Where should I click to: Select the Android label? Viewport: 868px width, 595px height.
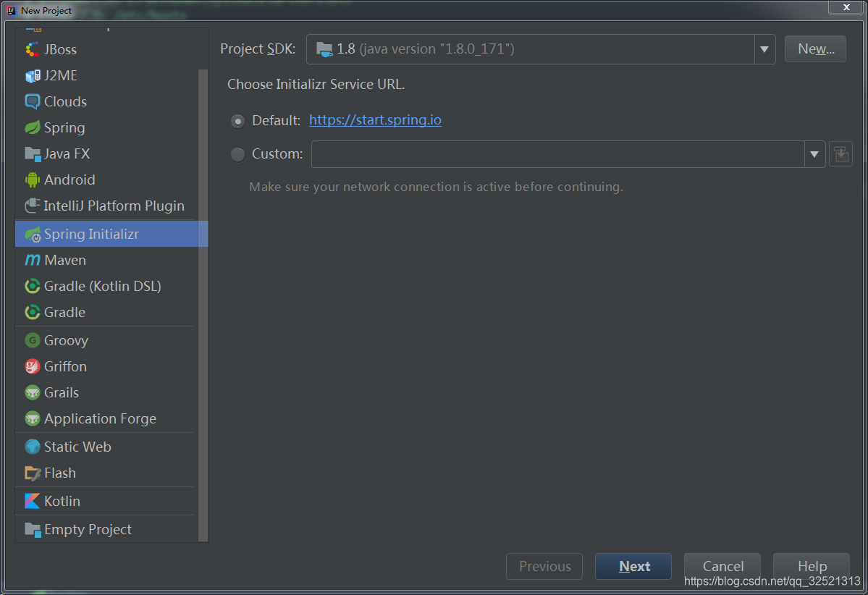(69, 180)
